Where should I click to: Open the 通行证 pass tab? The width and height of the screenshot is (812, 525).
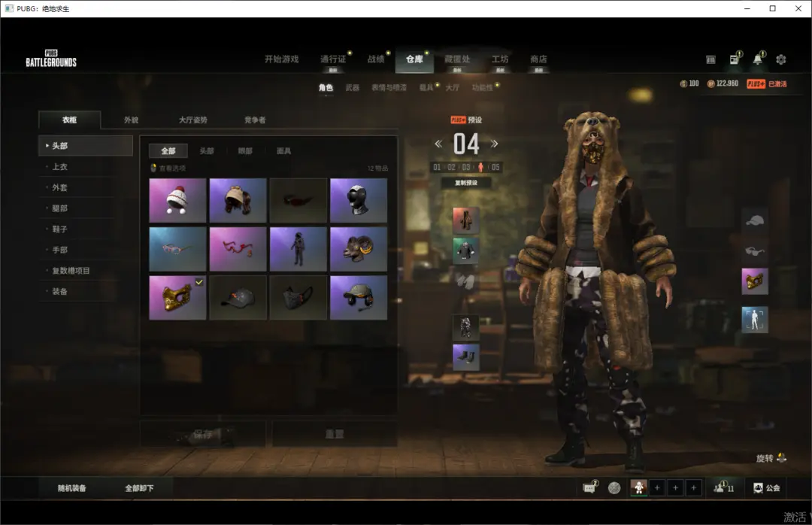333,59
